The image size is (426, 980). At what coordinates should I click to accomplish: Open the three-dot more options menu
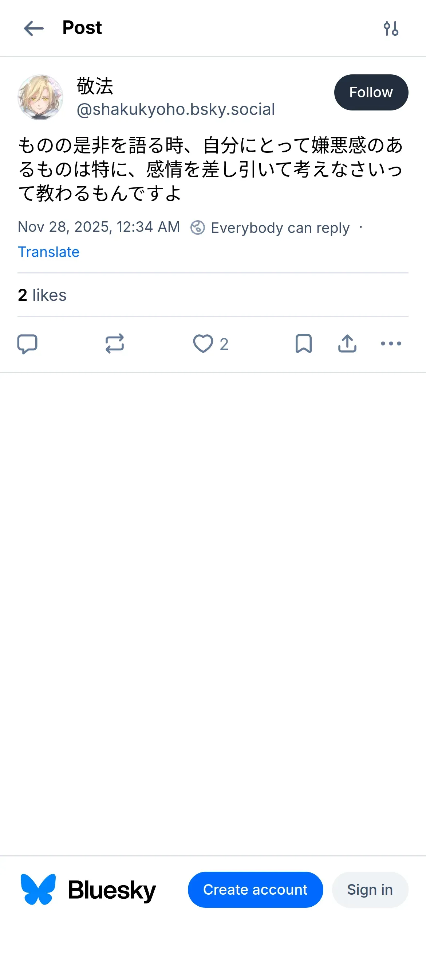(391, 344)
